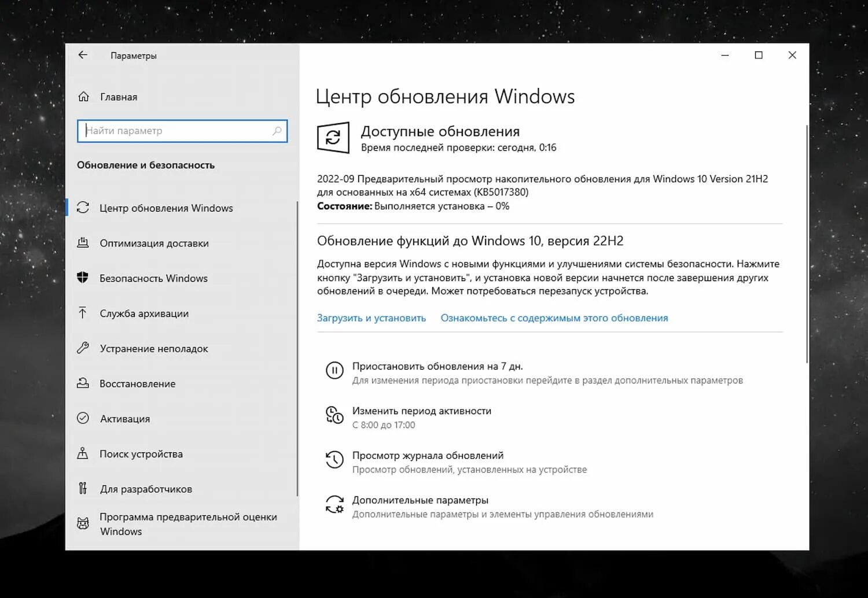Open Изменить период активности
Image resolution: width=868 pixels, height=598 pixels.
(422, 411)
